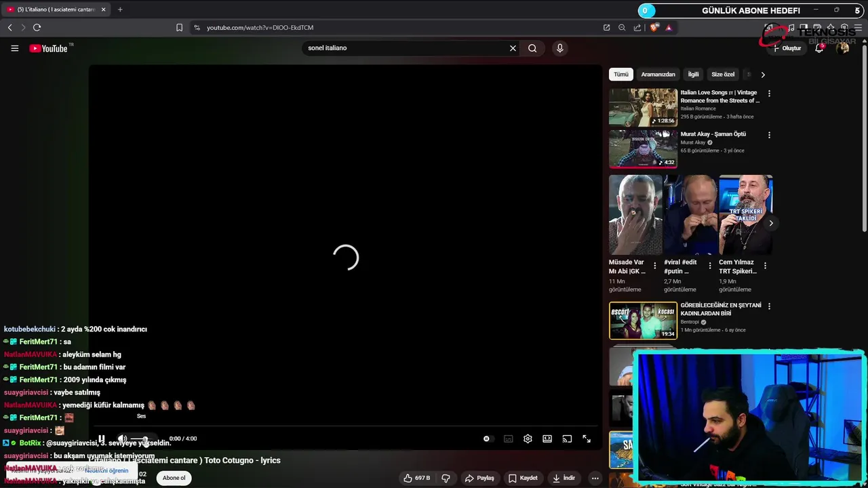Open options for #viral #edit short
This screenshot has height=488, width=868.
[x=710, y=266]
